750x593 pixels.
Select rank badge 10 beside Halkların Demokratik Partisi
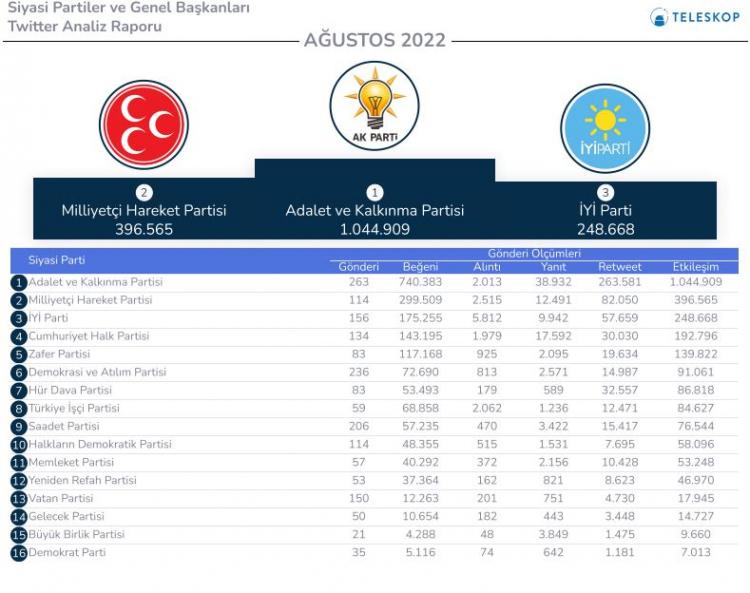[x=19, y=445]
